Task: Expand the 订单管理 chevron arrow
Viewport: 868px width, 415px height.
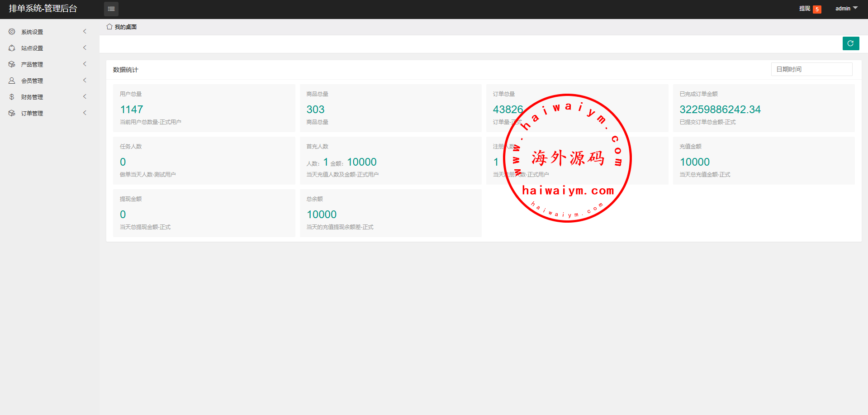Action: coord(85,113)
